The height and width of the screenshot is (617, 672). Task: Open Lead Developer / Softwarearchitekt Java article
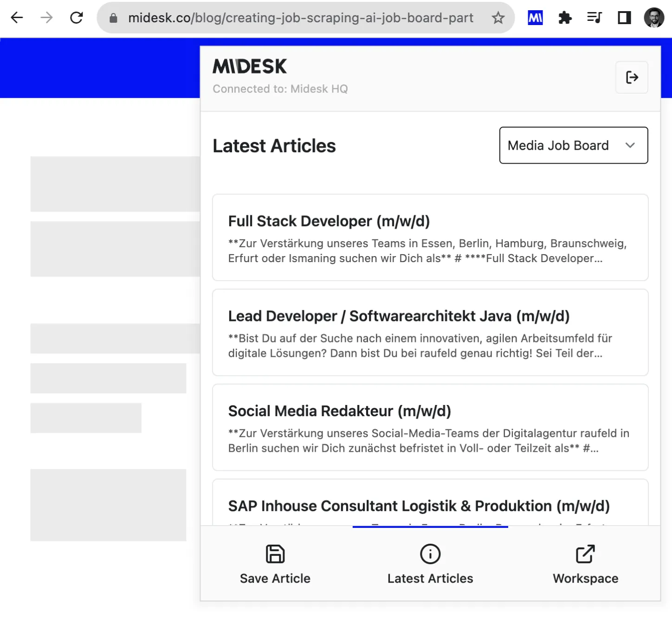[430, 332]
